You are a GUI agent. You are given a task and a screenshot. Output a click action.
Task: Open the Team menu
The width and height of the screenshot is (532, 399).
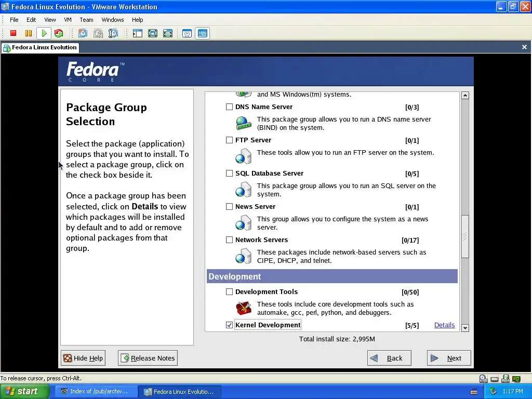coord(87,20)
